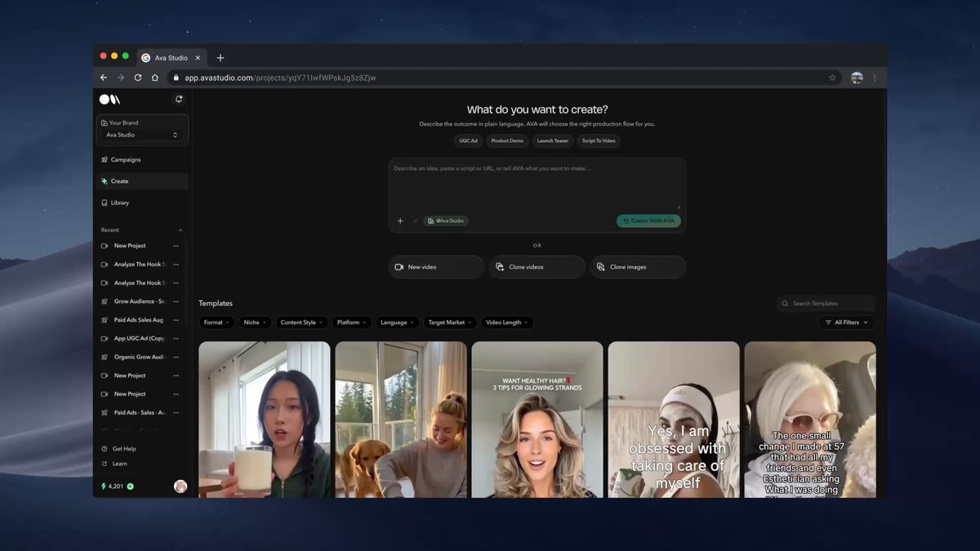Open more options for Organic Grow Audience project
This screenshot has width=980, height=551.
176,357
